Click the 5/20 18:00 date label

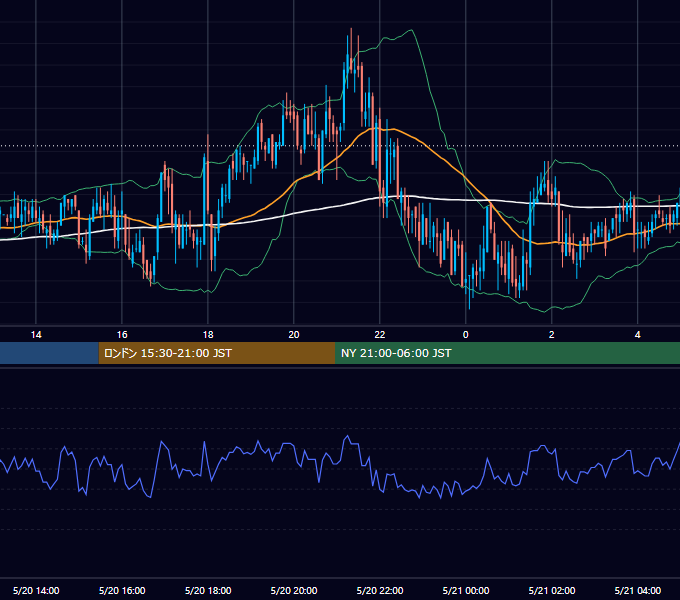(208, 590)
